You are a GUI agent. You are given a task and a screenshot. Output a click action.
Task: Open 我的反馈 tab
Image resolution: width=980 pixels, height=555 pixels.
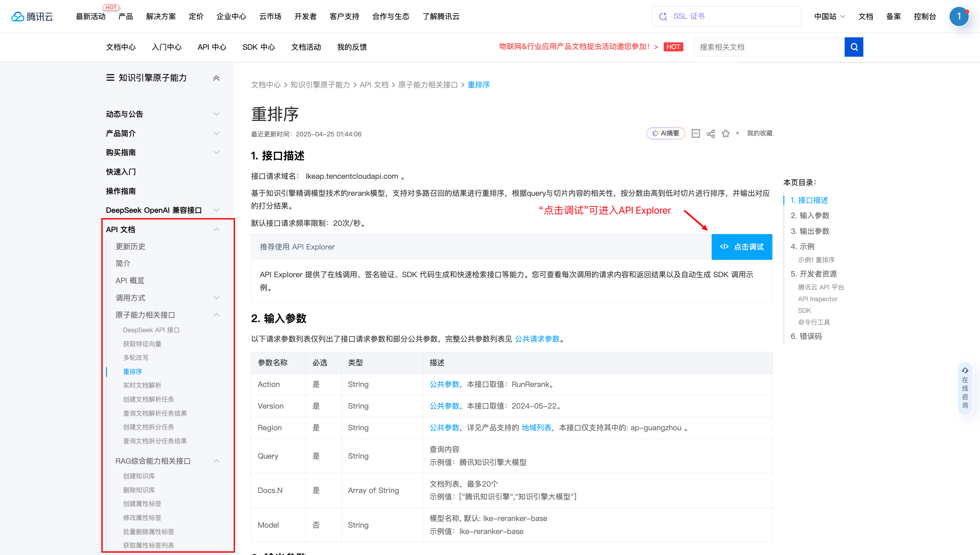[x=352, y=47]
